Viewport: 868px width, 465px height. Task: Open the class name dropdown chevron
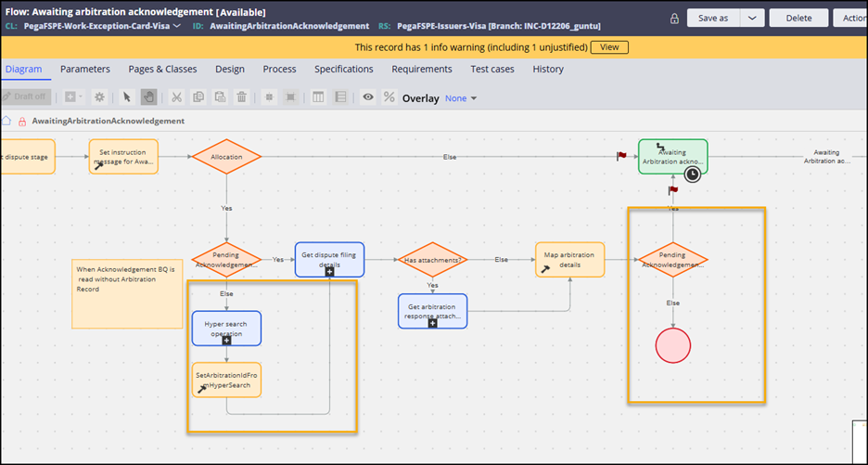tap(176, 26)
